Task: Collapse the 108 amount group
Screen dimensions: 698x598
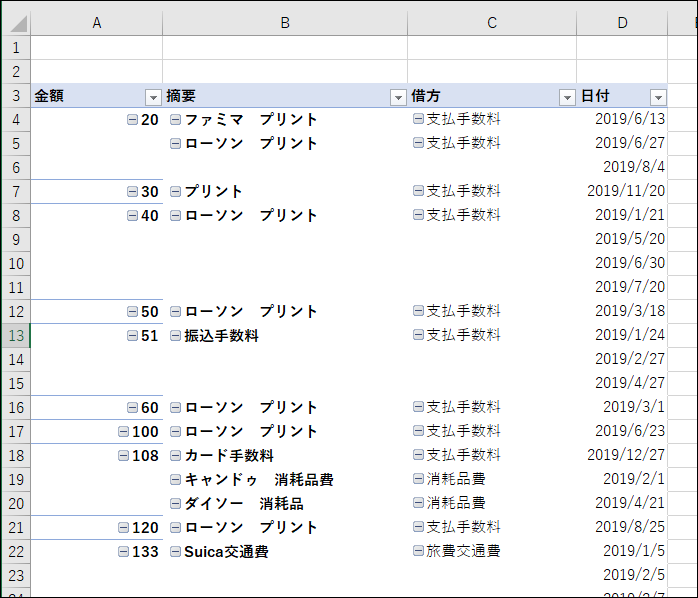Action: coord(124,456)
